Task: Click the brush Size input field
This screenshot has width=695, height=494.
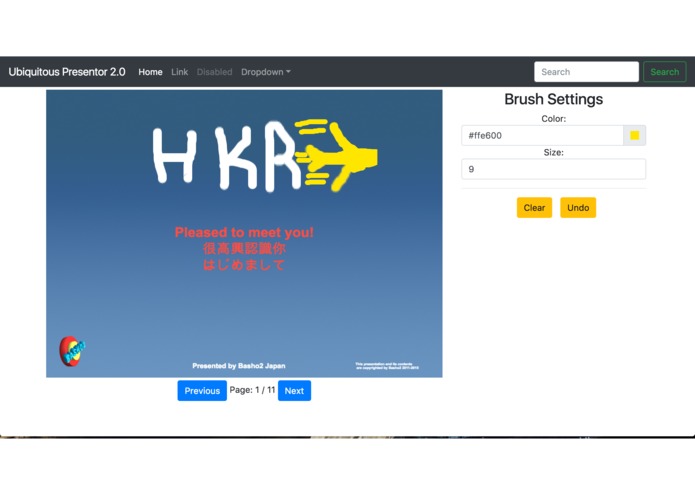Action: pyautogui.click(x=553, y=169)
